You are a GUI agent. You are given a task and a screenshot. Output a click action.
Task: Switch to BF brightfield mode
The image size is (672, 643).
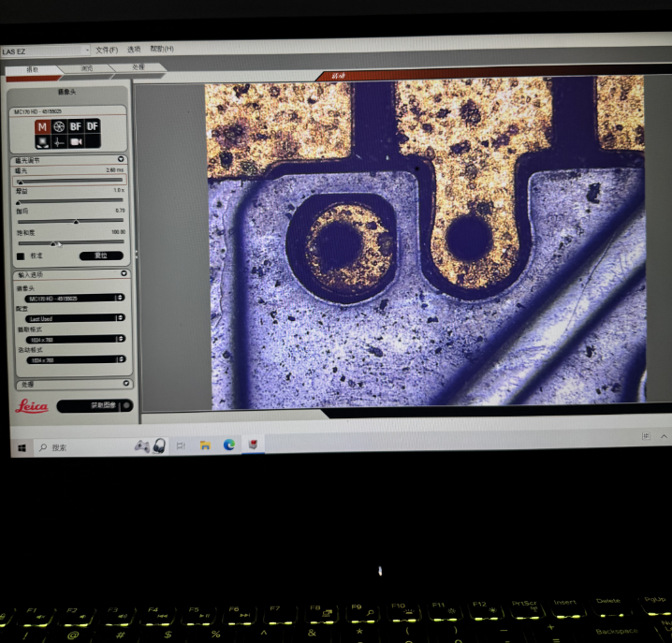[x=76, y=126]
